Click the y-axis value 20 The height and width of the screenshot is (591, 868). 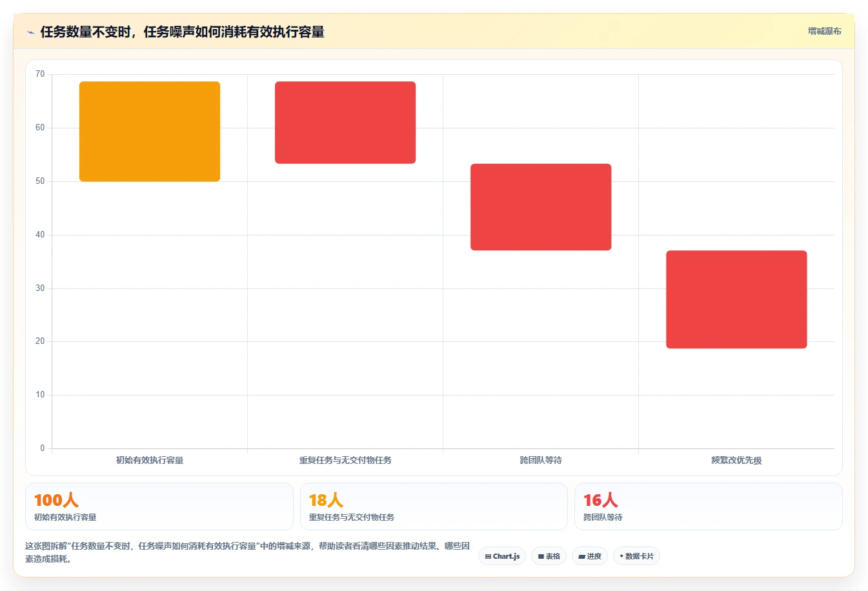pos(40,341)
